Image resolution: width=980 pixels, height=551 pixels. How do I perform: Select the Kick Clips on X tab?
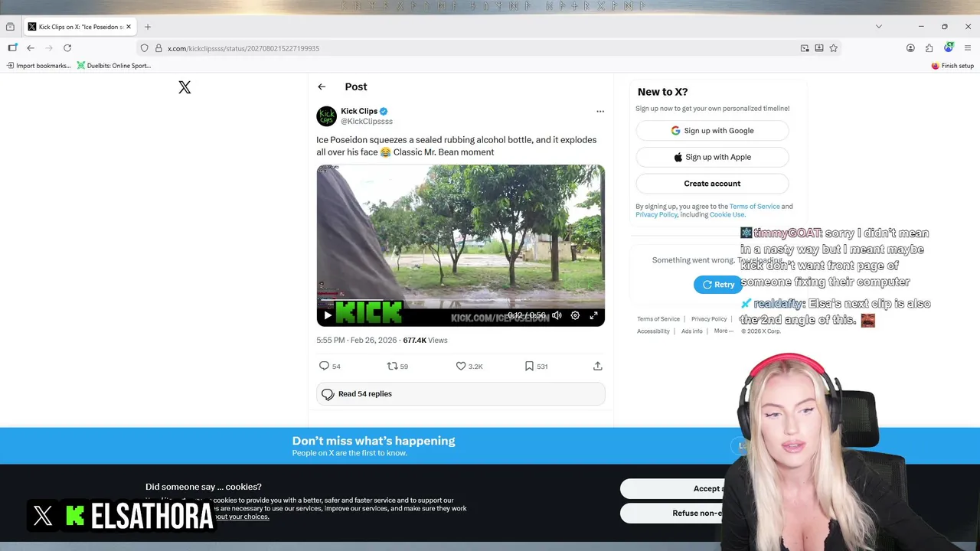pyautogui.click(x=80, y=27)
